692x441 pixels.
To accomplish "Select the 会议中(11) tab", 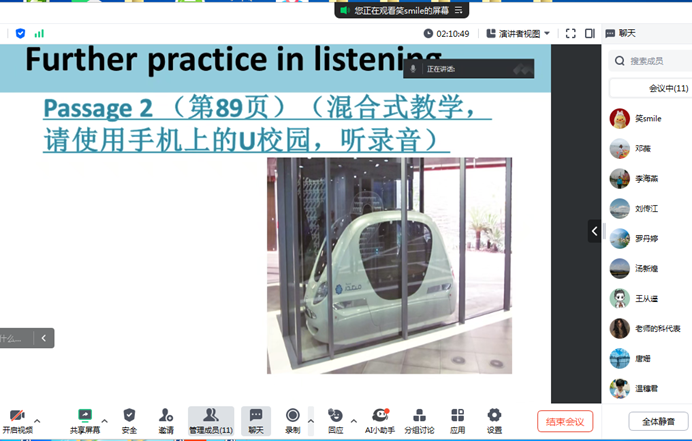I will tap(650, 88).
